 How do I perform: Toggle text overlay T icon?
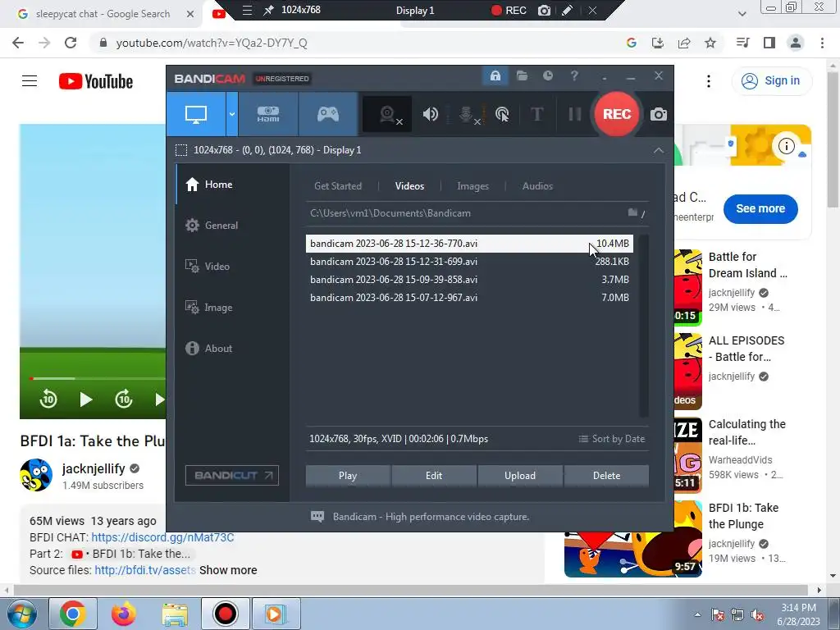536,114
